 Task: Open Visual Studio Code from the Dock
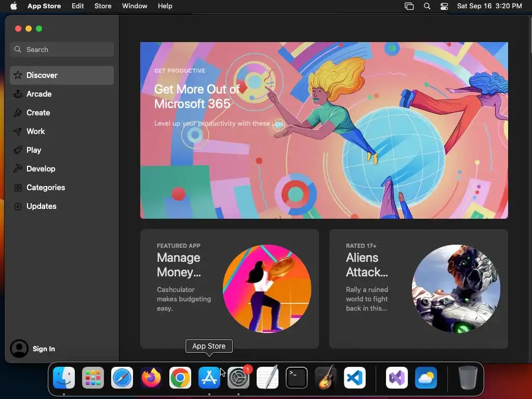pos(355,378)
